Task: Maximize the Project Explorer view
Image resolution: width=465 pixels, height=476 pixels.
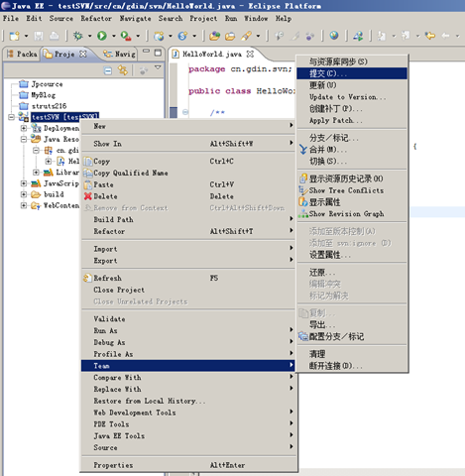Action: [x=158, y=53]
